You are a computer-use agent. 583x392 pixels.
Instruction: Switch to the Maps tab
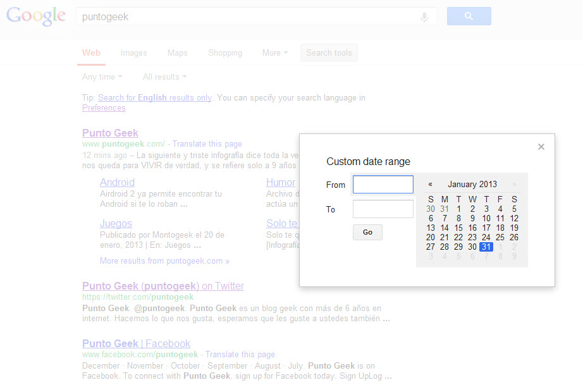coord(177,53)
